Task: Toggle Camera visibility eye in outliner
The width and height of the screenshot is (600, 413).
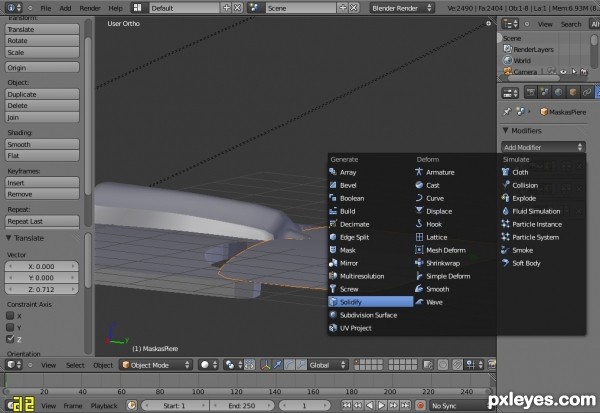Action: pos(563,72)
